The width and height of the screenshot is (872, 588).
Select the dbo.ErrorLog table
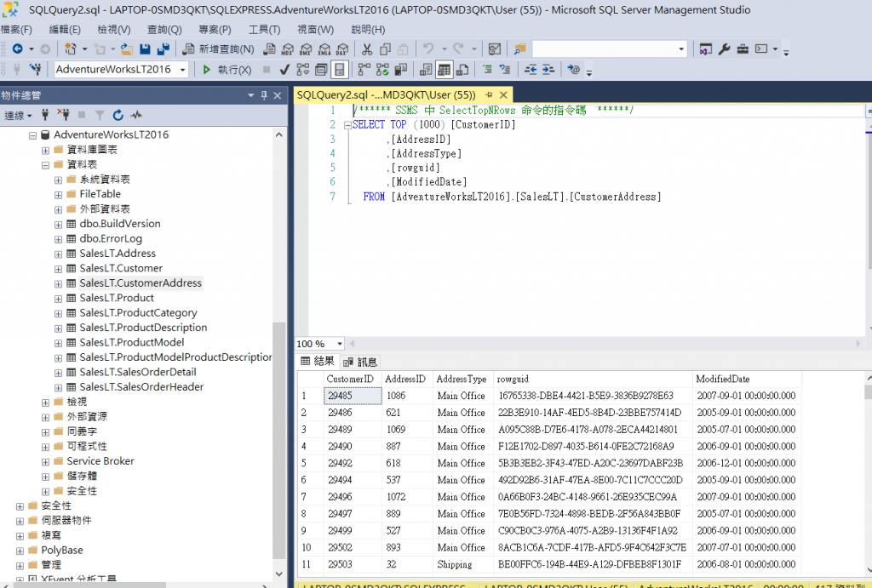click(111, 238)
